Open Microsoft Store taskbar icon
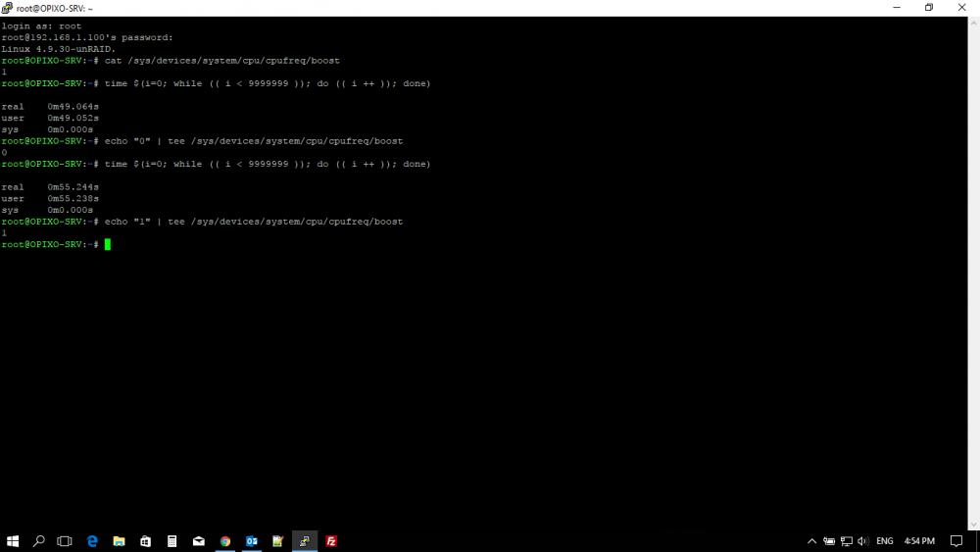 (x=146, y=541)
